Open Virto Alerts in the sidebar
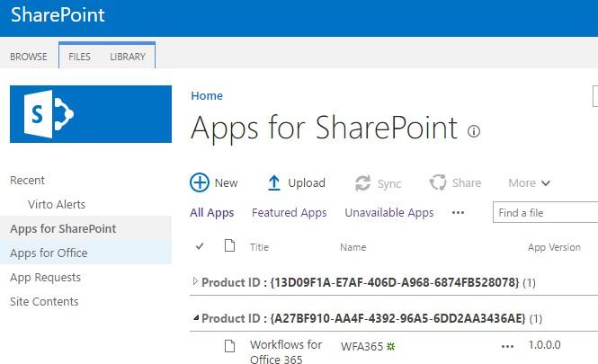598x364 pixels. click(57, 204)
